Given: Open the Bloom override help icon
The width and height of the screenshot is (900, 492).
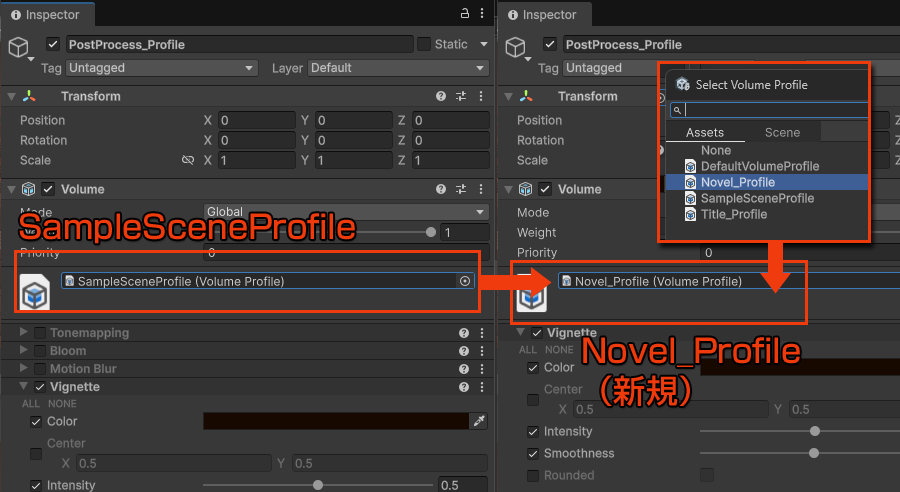Looking at the screenshot, I should (464, 351).
